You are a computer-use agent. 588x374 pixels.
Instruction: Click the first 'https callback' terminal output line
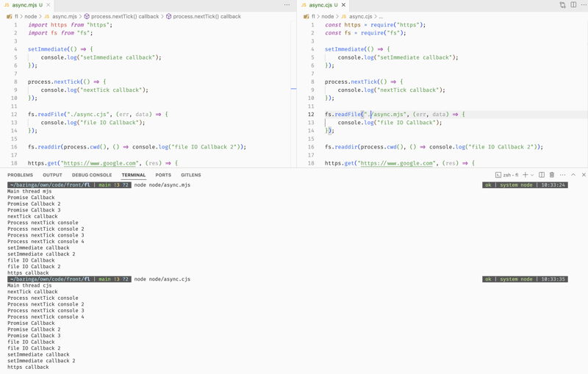[x=28, y=273]
